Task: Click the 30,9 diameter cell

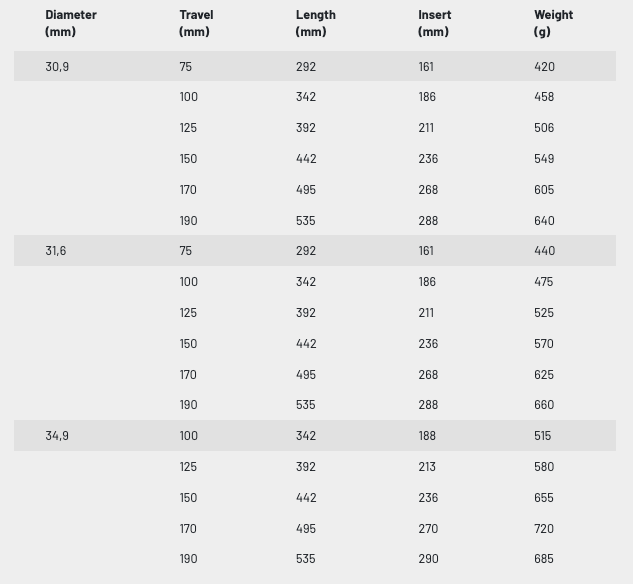Action: coord(57,66)
